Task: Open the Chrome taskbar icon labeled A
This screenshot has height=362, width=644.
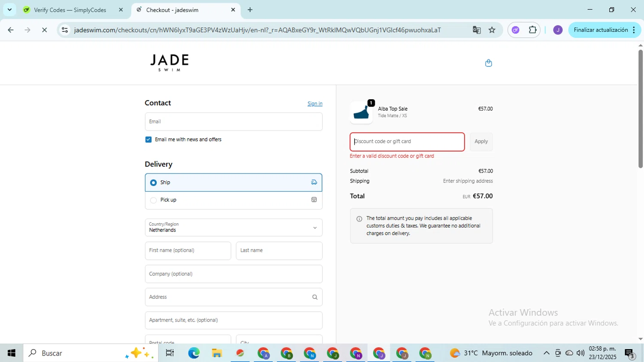Action: (x=263, y=353)
